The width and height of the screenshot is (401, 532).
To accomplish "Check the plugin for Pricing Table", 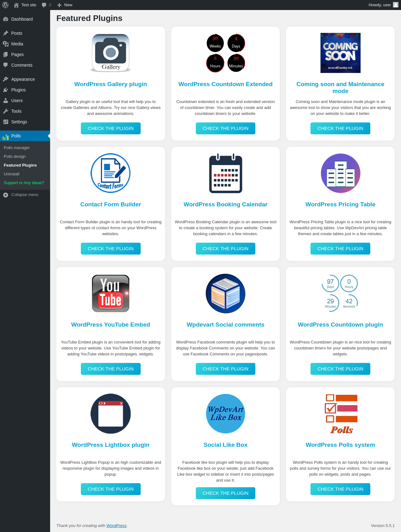I will pyautogui.click(x=340, y=249).
